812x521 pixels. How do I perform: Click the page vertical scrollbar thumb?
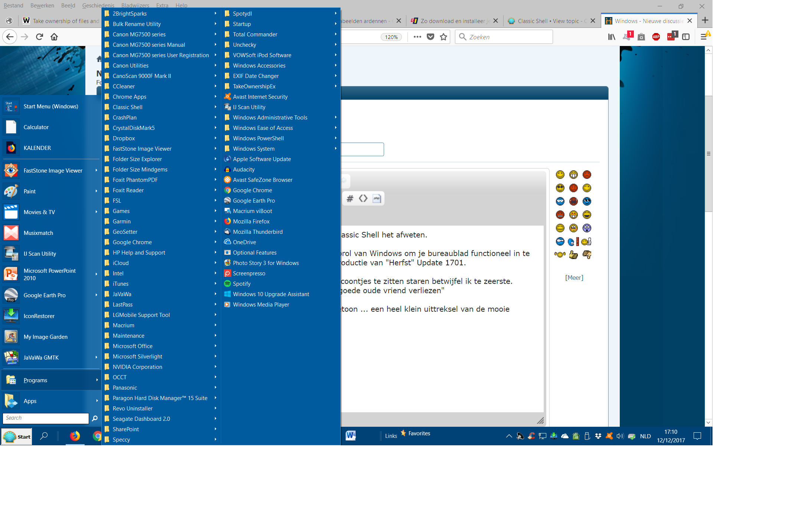(708, 154)
